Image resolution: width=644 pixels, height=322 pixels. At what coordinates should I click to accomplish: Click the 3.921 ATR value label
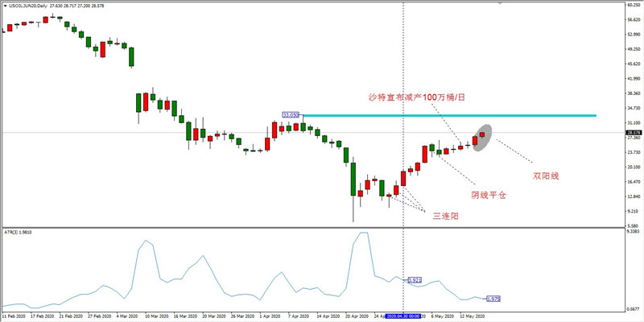[415, 280]
